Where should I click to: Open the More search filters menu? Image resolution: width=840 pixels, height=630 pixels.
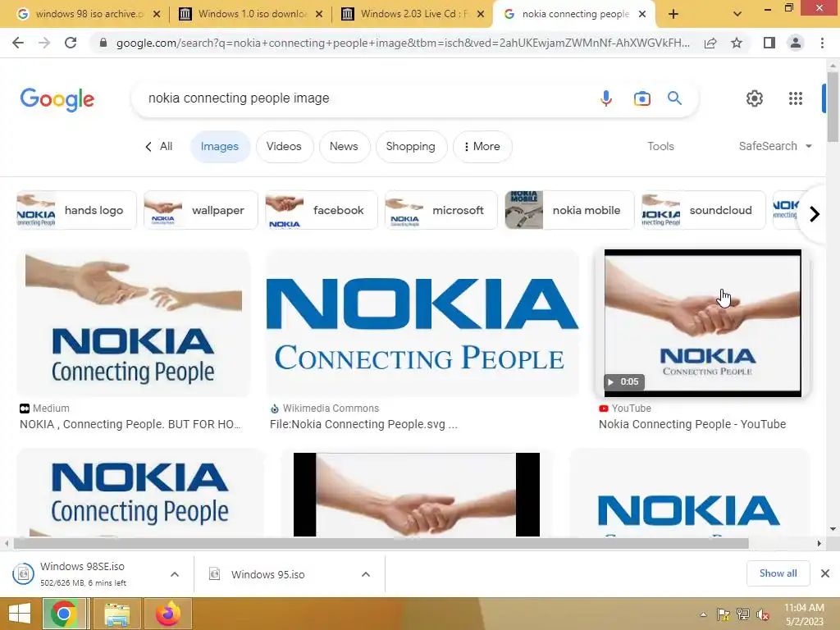pyautogui.click(x=482, y=146)
